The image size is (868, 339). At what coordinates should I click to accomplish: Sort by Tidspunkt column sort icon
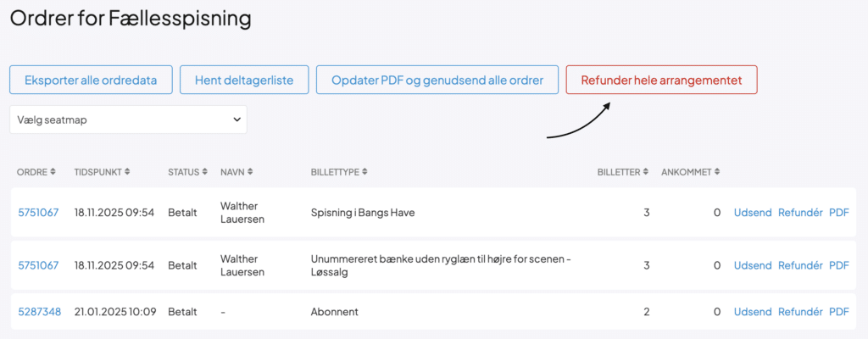point(127,172)
